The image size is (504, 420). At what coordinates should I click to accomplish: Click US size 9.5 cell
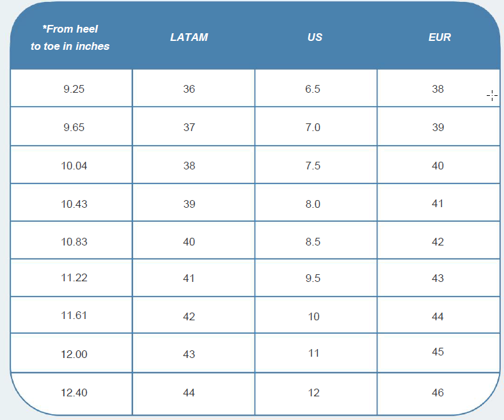(x=313, y=278)
